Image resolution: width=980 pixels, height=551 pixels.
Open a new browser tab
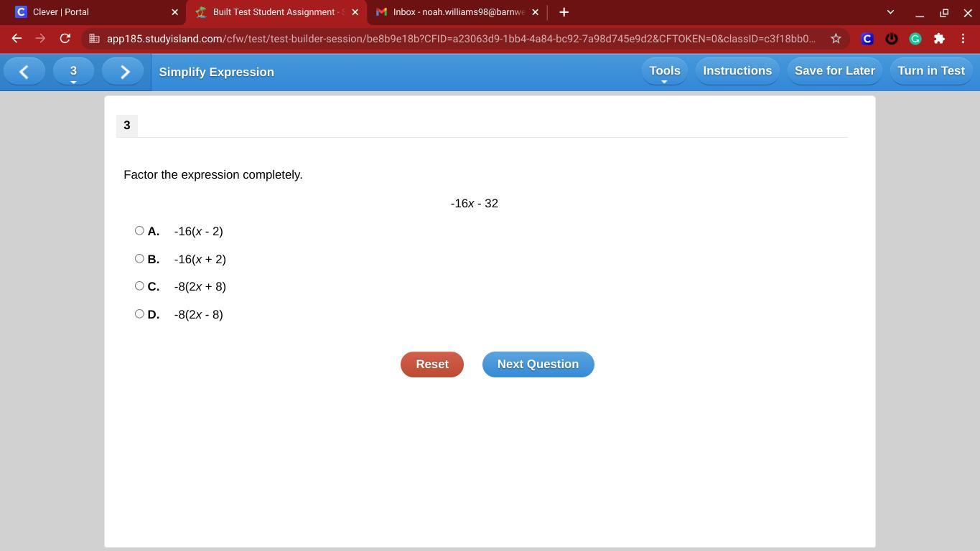(564, 12)
